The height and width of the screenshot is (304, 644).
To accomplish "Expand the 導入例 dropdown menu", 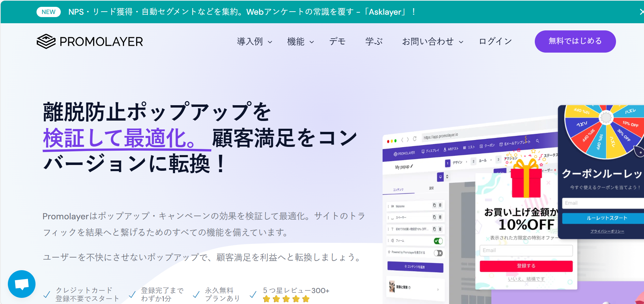I will click(x=254, y=42).
